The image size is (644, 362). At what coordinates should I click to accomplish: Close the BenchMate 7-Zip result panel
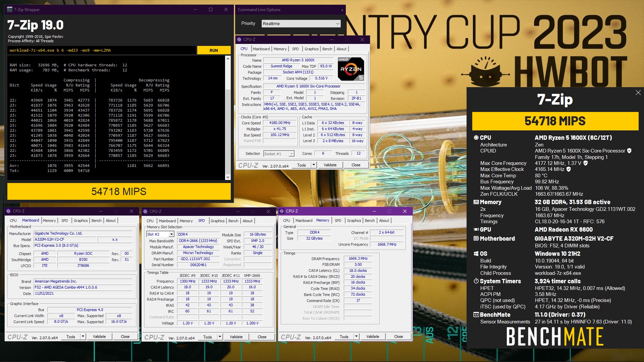click(638, 93)
